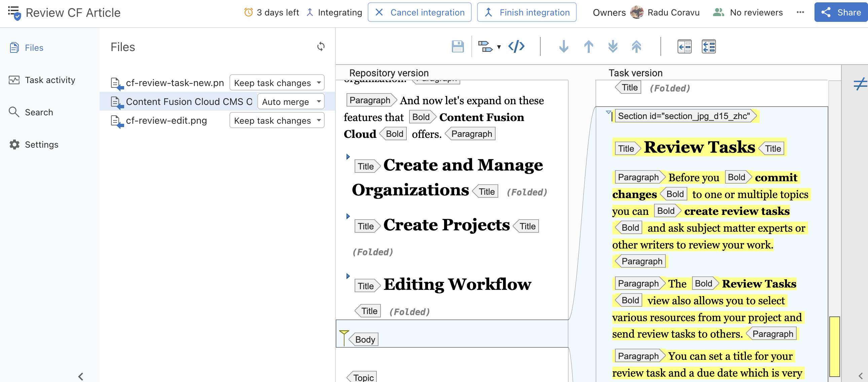This screenshot has height=382, width=868.
Task: Select cf-review-task-new.png file in list
Action: pyautogui.click(x=174, y=82)
